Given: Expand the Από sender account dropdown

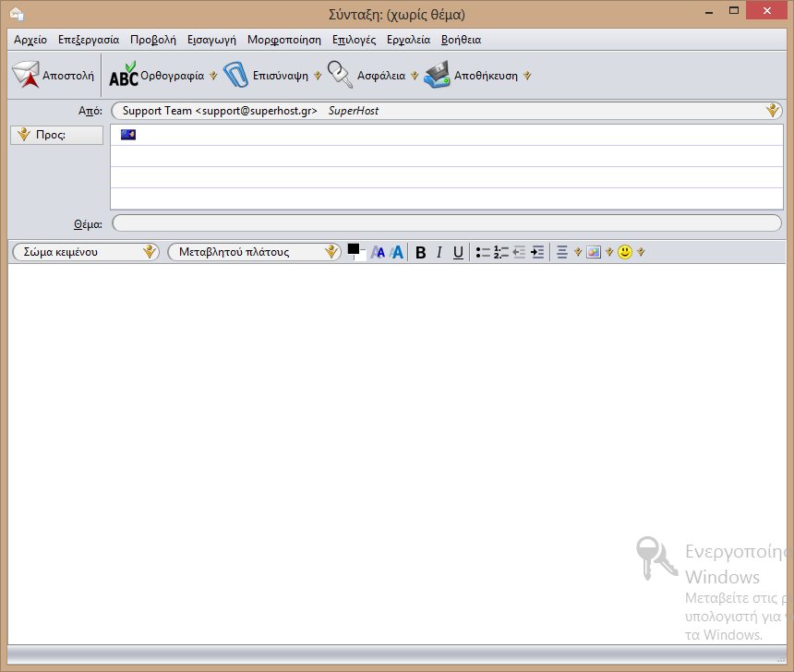Looking at the screenshot, I should point(772,111).
